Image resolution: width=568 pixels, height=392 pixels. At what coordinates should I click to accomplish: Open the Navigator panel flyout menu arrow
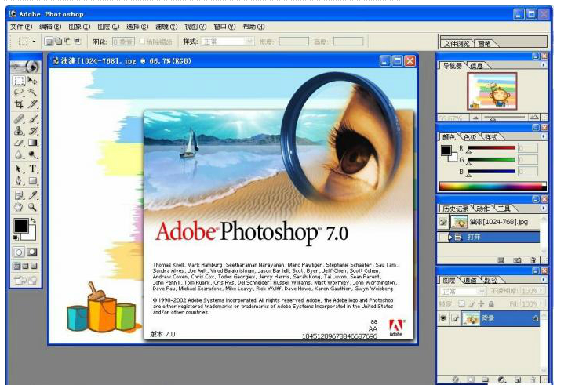coord(544,66)
